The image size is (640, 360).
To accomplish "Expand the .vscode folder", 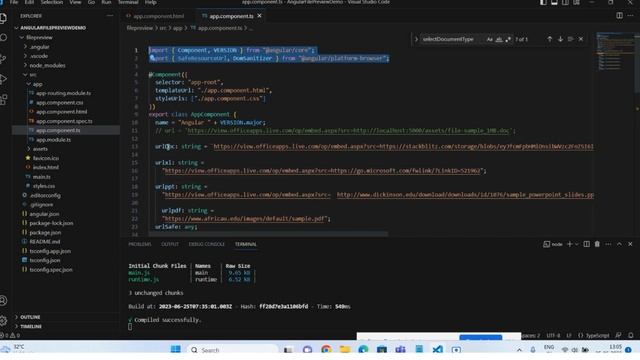I will point(39,56).
